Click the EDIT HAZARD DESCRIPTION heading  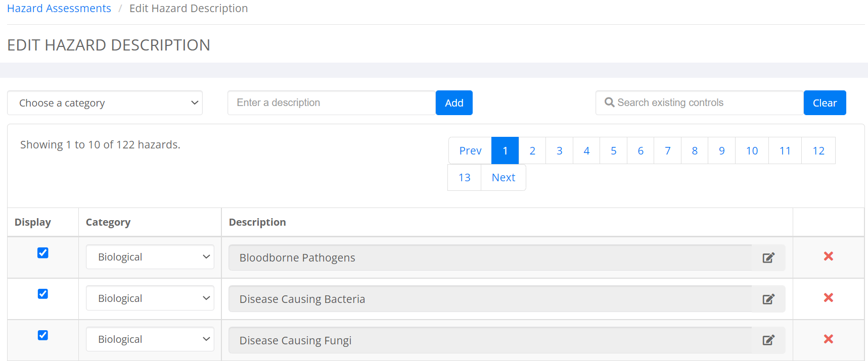109,45
